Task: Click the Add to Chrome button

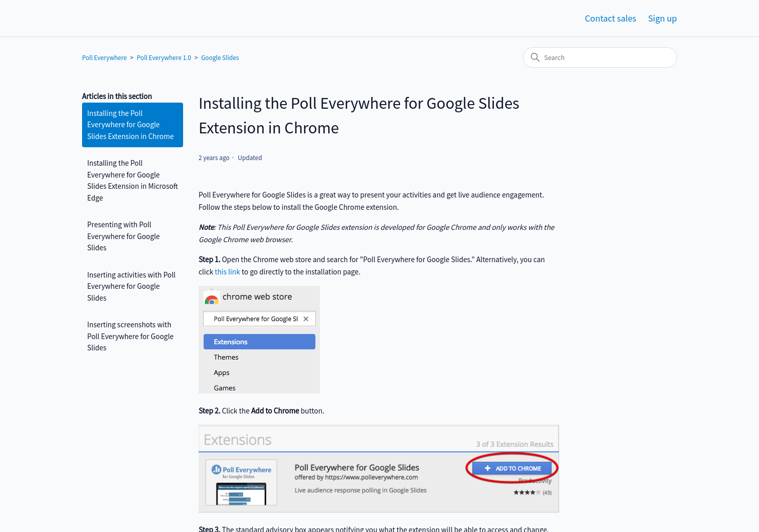Action: coord(512,468)
